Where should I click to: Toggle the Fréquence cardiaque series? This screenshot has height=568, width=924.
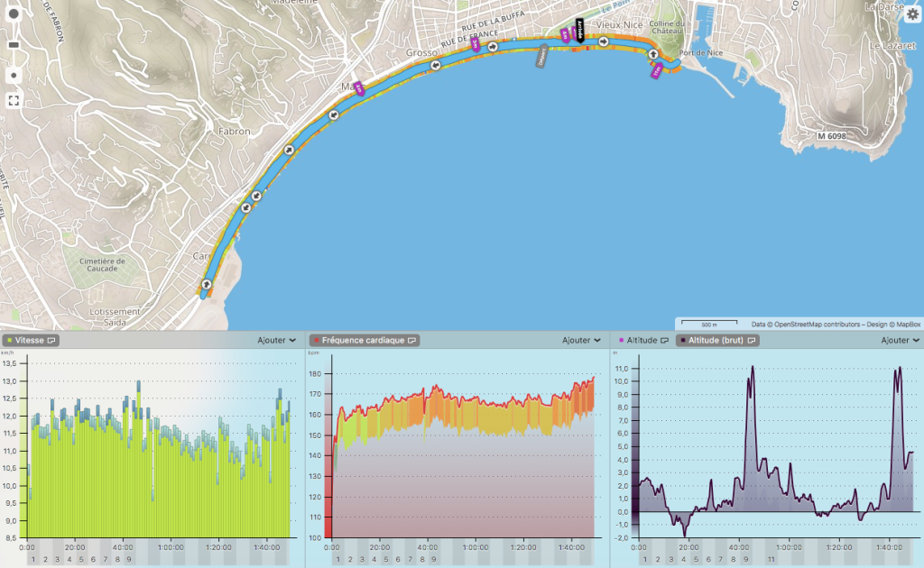tap(359, 341)
